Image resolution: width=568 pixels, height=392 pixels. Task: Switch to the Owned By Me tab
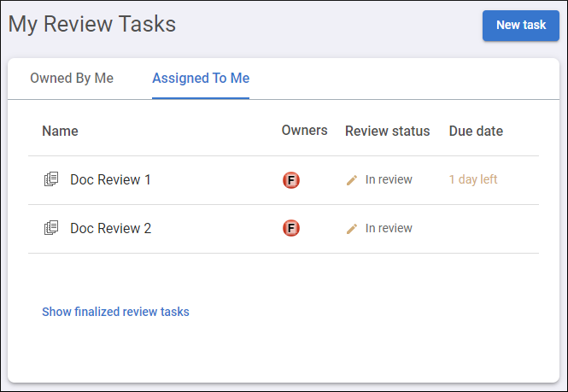tap(72, 79)
